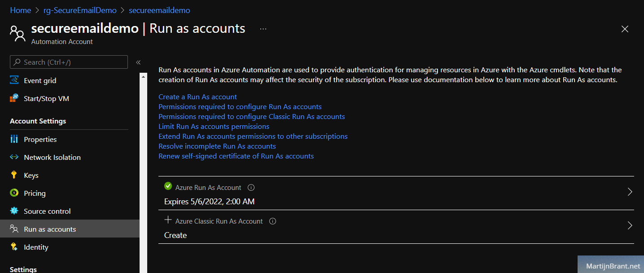Viewport: 644px width, 273px height.
Task: Click the Source control gear icon
Action: click(14, 211)
